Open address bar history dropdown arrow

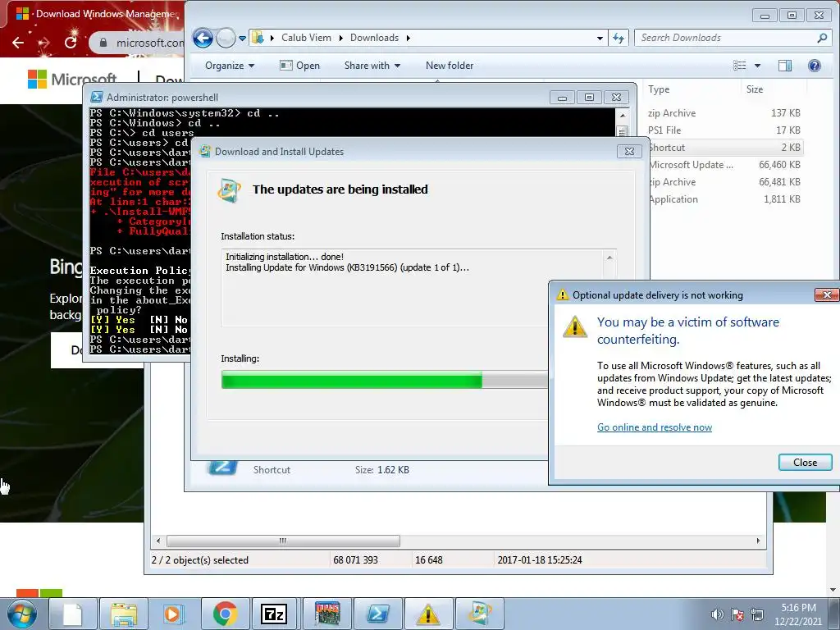tap(600, 38)
